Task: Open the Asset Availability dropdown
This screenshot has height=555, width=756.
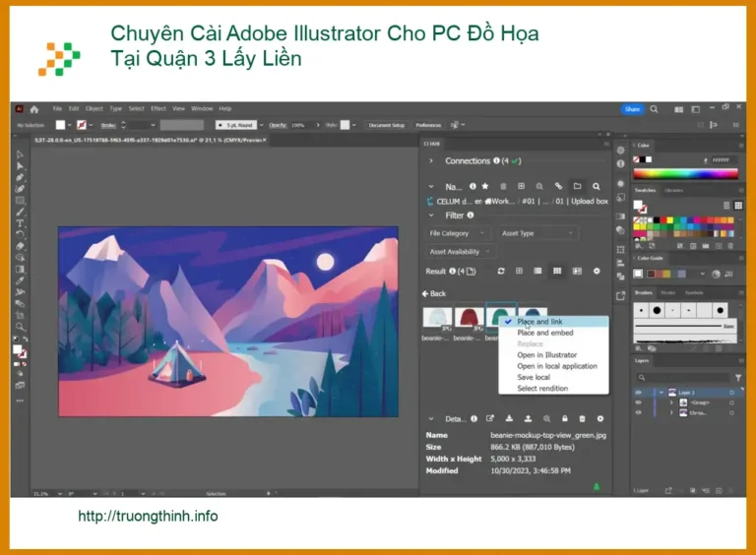Action: pyautogui.click(x=461, y=252)
